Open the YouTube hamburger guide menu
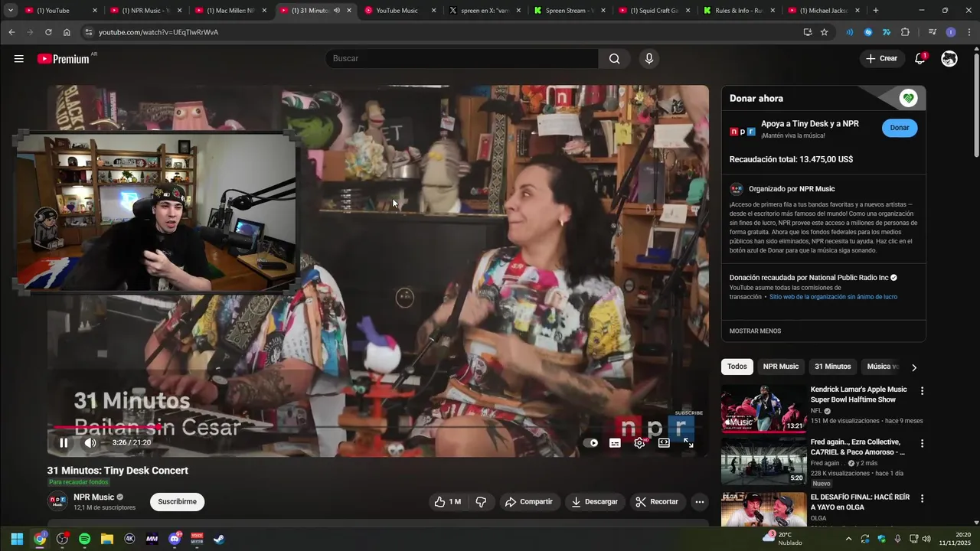 (18, 59)
